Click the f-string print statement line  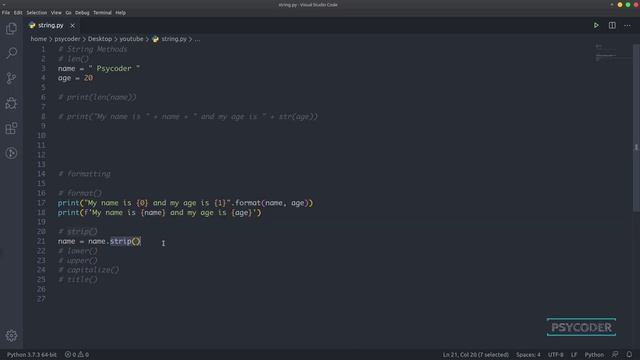[x=159, y=213]
